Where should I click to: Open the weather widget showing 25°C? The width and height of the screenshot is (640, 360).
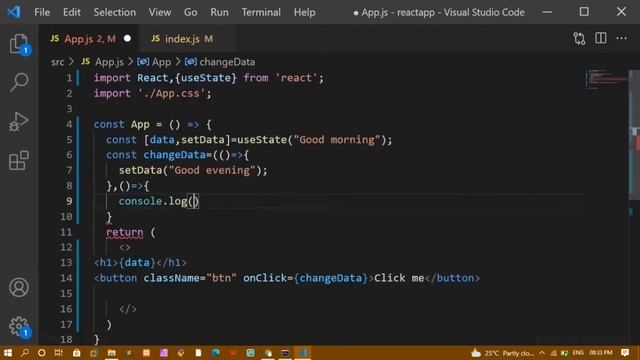tap(502, 353)
